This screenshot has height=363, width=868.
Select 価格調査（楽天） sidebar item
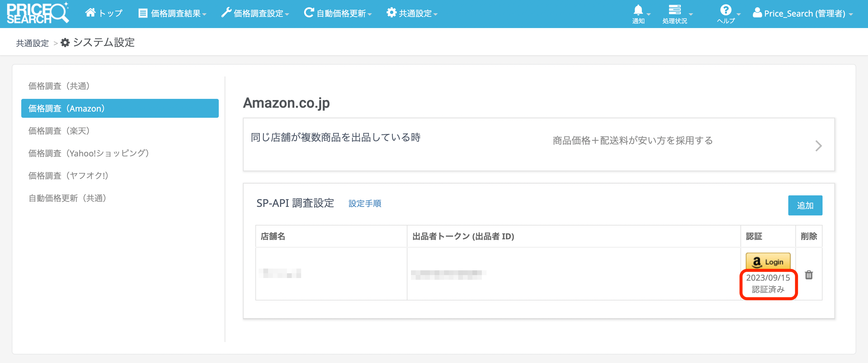pos(59,131)
